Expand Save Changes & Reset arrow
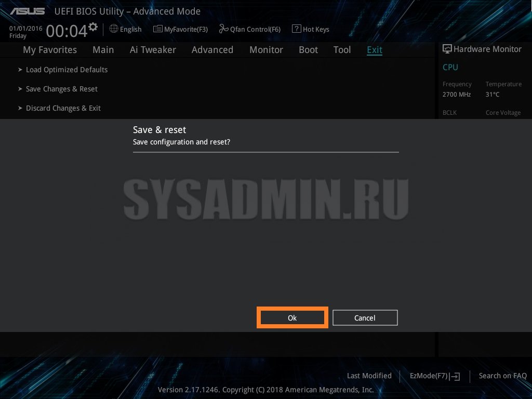The width and height of the screenshot is (532, 399). [x=20, y=89]
